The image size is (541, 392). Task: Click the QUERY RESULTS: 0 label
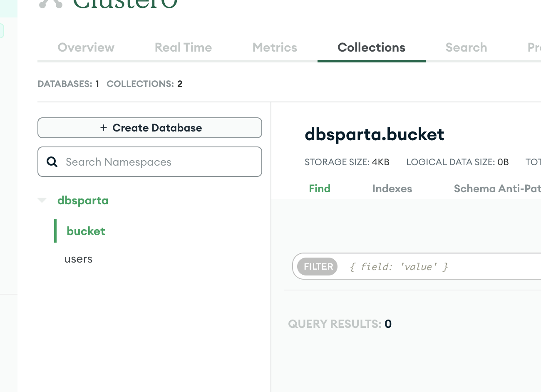click(x=340, y=324)
